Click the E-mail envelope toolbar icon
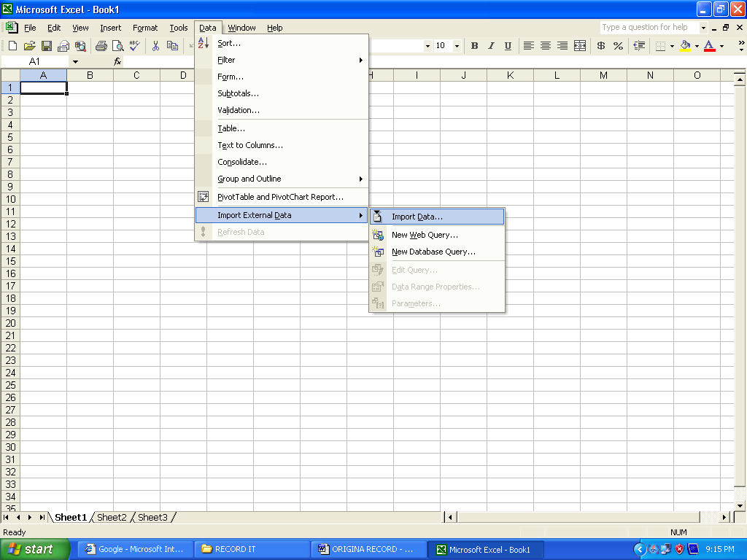747x560 pixels. point(63,46)
